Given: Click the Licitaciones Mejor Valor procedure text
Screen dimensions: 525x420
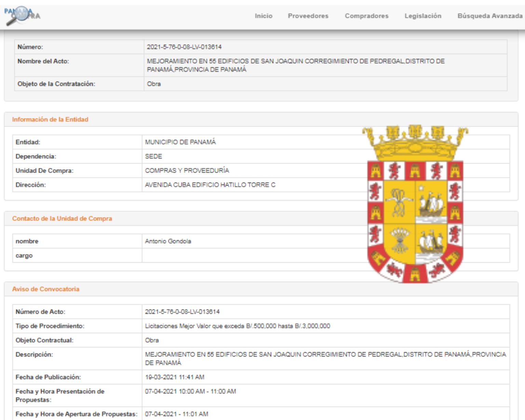Looking at the screenshot, I should coord(238,326).
